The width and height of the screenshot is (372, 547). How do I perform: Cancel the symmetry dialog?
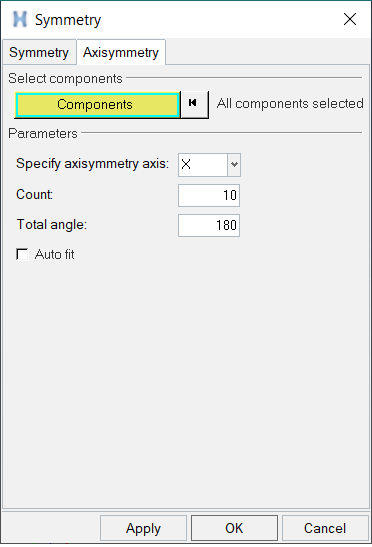(325, 528)
